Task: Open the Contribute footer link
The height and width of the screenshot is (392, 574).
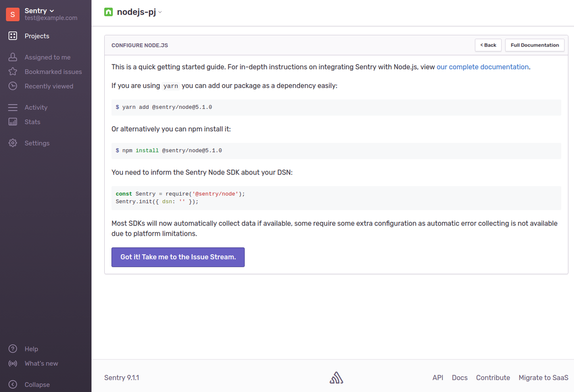Action: (493, 378)
